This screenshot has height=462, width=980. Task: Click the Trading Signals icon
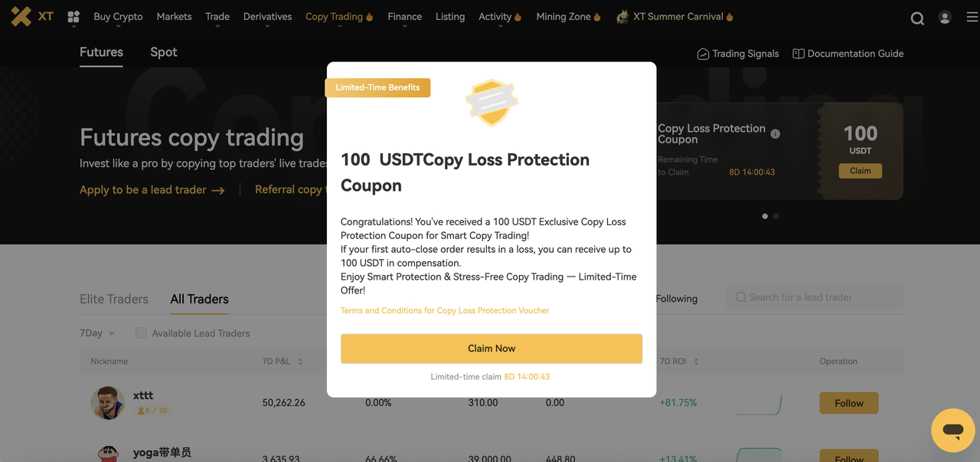(703, 54)
